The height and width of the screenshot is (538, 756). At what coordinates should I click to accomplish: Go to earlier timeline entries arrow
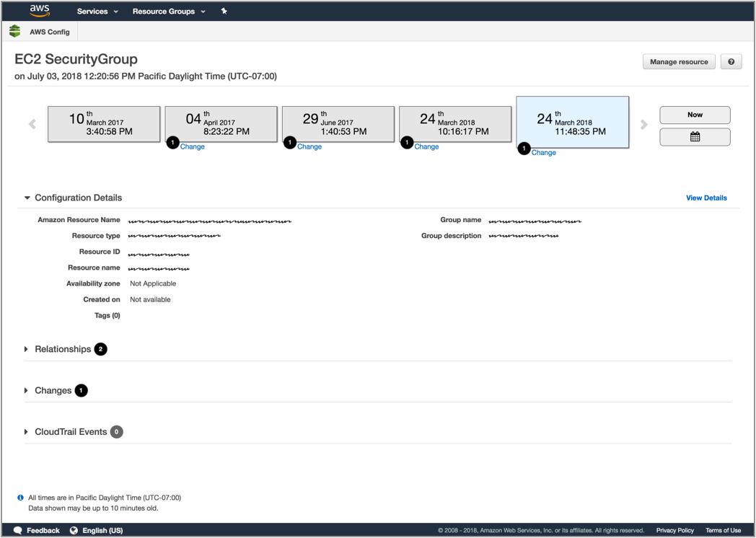[x=32, y=124]
